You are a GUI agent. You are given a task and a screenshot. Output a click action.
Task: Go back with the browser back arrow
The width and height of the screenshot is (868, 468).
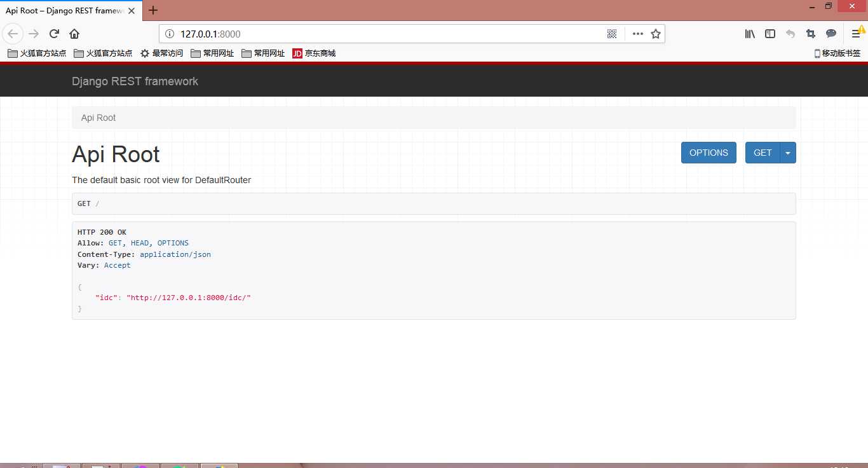[x=13, y=34]
